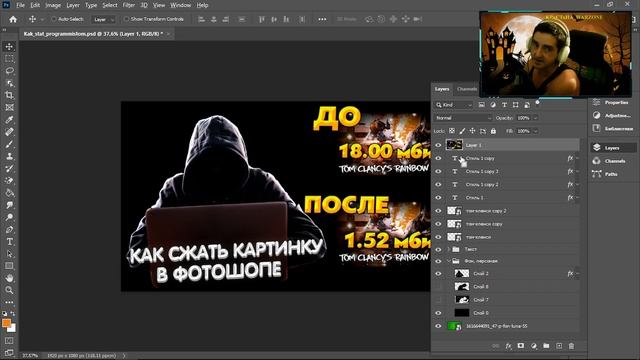Open the Auto-Select Layer dropdown
The width and height of the screenshot is (640, 360).
coord(104,19)
